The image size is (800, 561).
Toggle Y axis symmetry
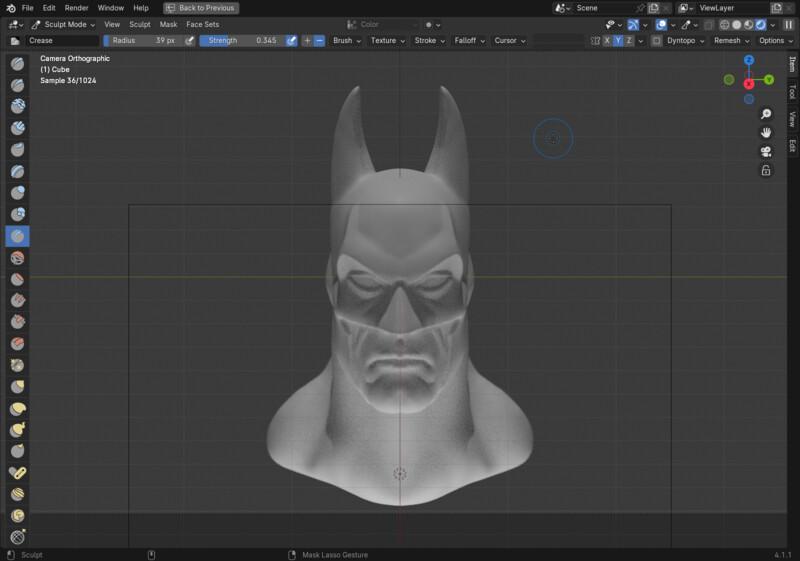click(618, 41)
